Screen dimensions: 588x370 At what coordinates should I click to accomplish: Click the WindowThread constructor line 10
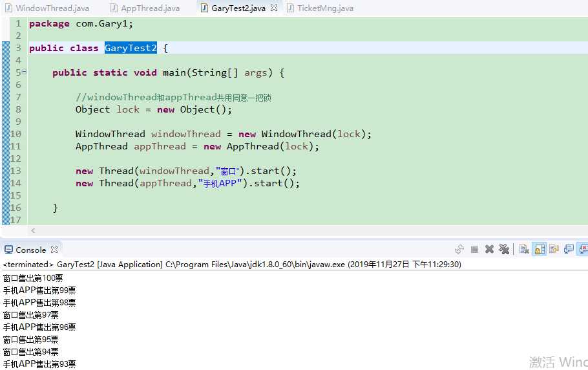tap(224, 134)
